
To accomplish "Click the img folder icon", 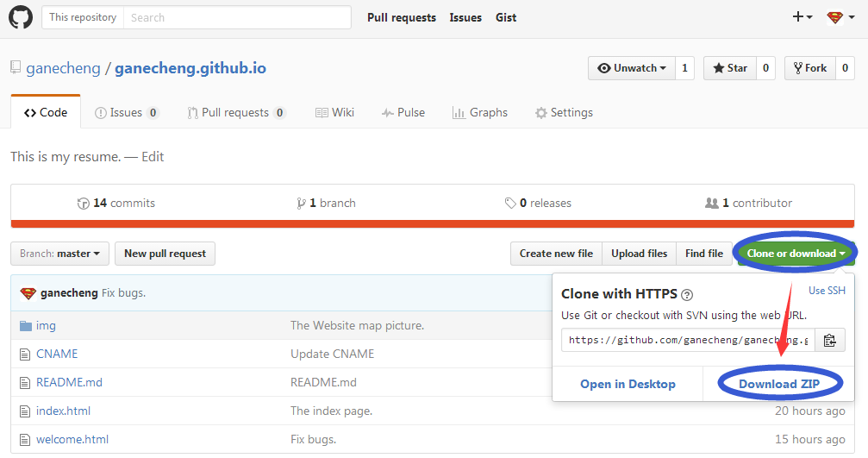I will click(x=26, y=326).
